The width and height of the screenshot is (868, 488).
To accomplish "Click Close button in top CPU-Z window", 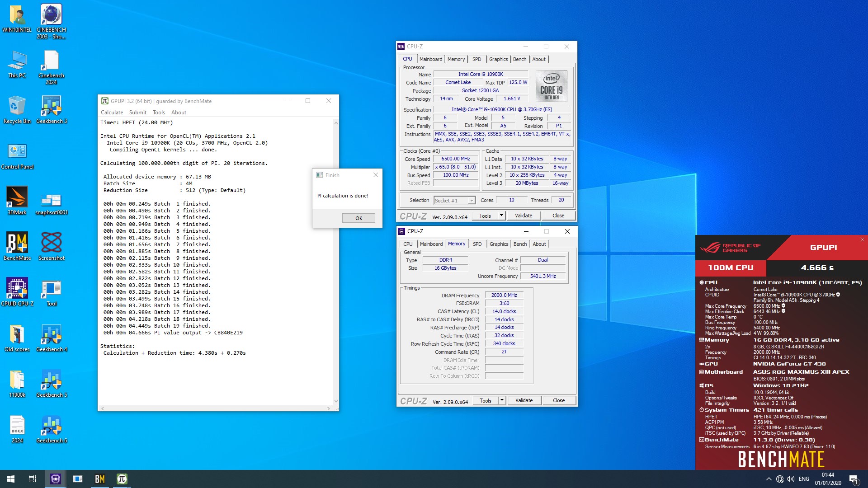I will tap(558, 216).
